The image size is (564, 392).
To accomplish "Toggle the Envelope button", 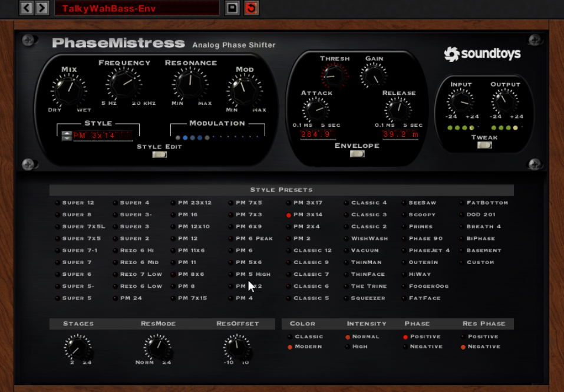I will coord(357,154).
